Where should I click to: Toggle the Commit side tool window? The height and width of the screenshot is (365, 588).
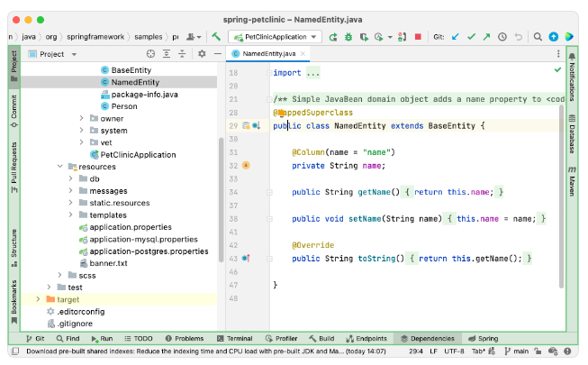coord(14,111)
